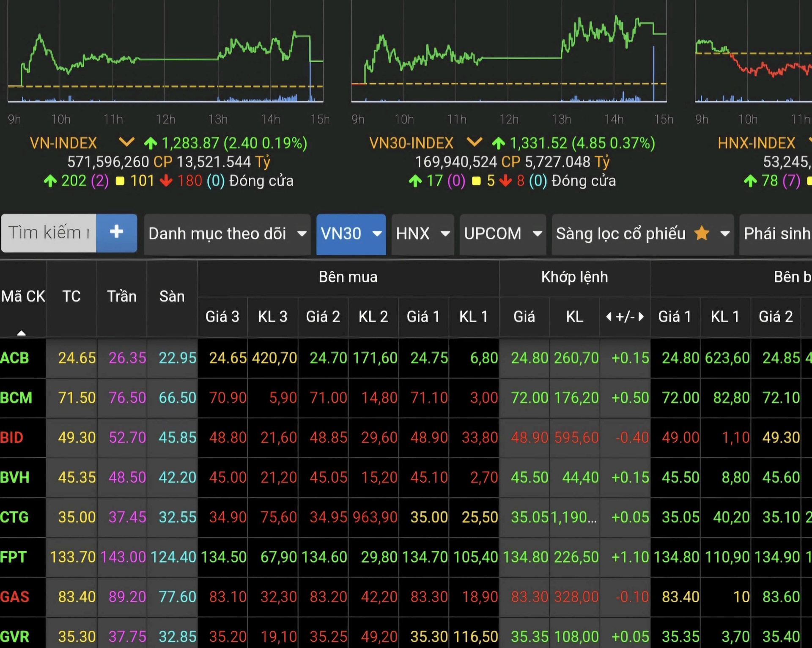Click the sort arrow under Mã CK header

pyautogui.click(x=21, y=333)
